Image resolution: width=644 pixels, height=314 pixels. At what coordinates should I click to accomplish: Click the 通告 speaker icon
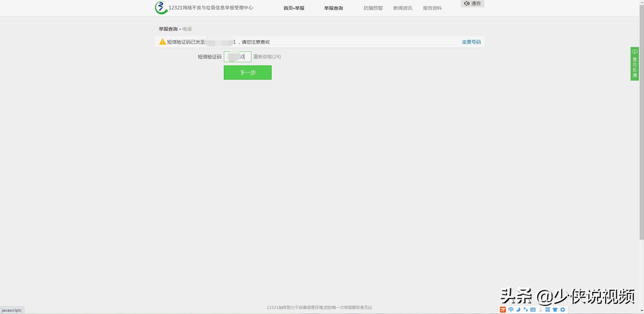467,3
